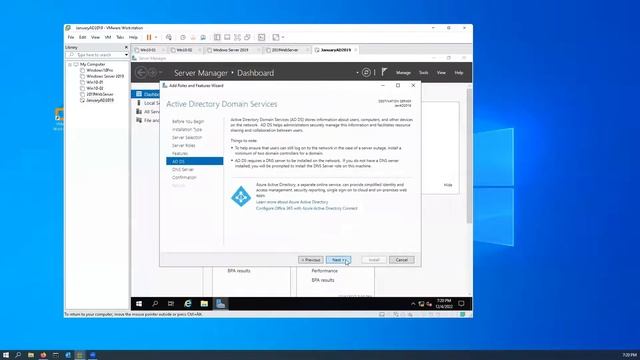The image size is (640, 360).
Task: Open Manage menu in Server Manager
Action: 403,73
